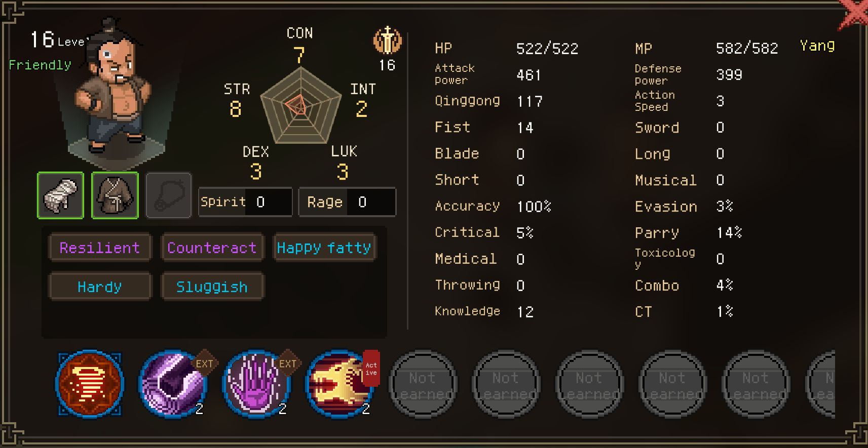Select the Resilient trait tag
Screen dimensions: 868x448
tap(100, 248)
